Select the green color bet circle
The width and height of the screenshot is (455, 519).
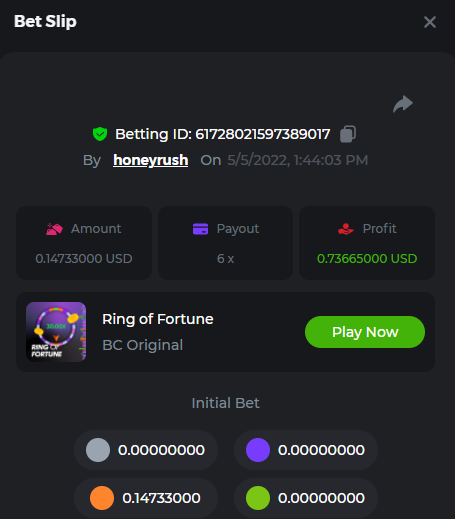(x=258, y=498)
